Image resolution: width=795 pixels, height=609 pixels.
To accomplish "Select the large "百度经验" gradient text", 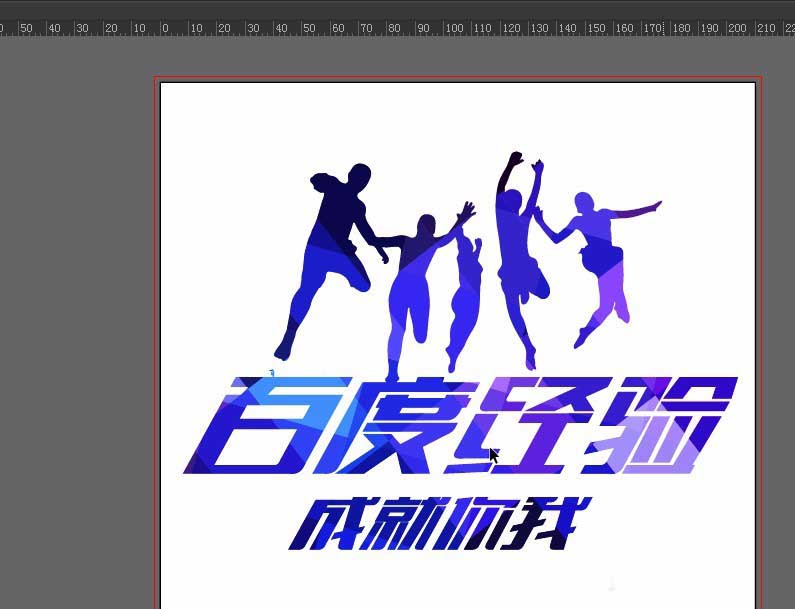I will click(x=460, y=425).
